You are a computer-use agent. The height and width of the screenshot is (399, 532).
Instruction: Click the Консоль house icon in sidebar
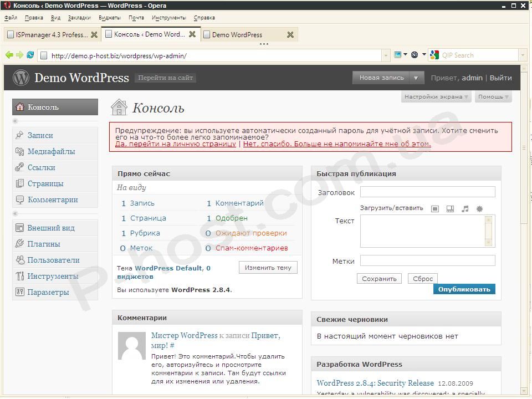20,107
